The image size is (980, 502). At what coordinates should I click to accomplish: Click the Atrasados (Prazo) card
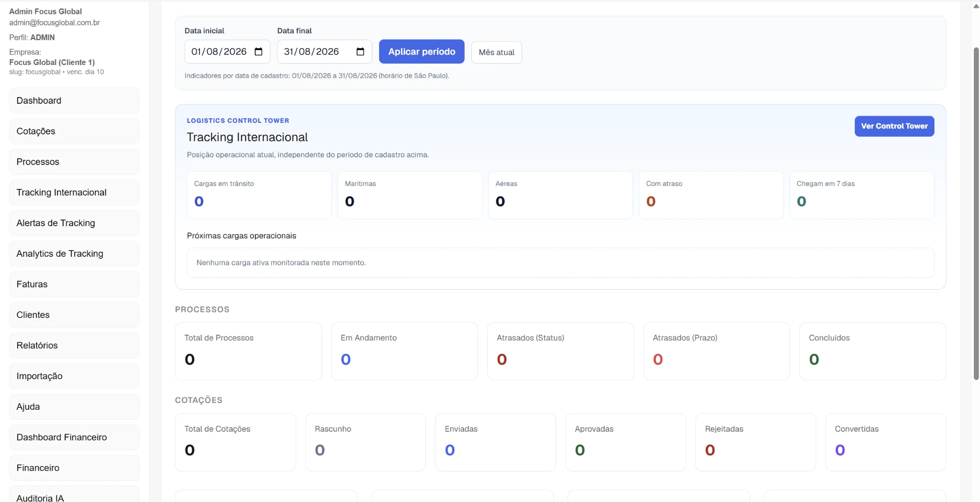(716, 351)
